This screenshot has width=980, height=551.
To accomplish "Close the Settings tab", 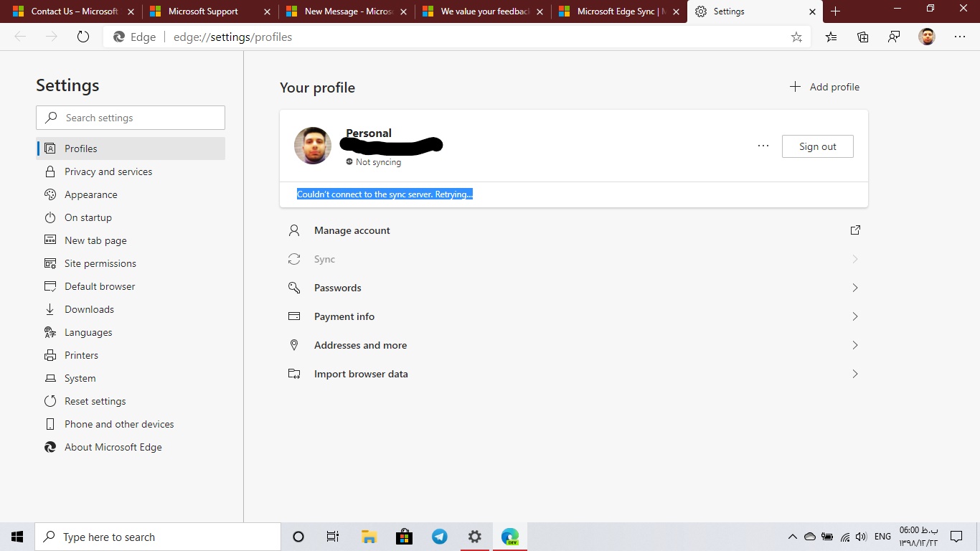I will click(812, 11).
